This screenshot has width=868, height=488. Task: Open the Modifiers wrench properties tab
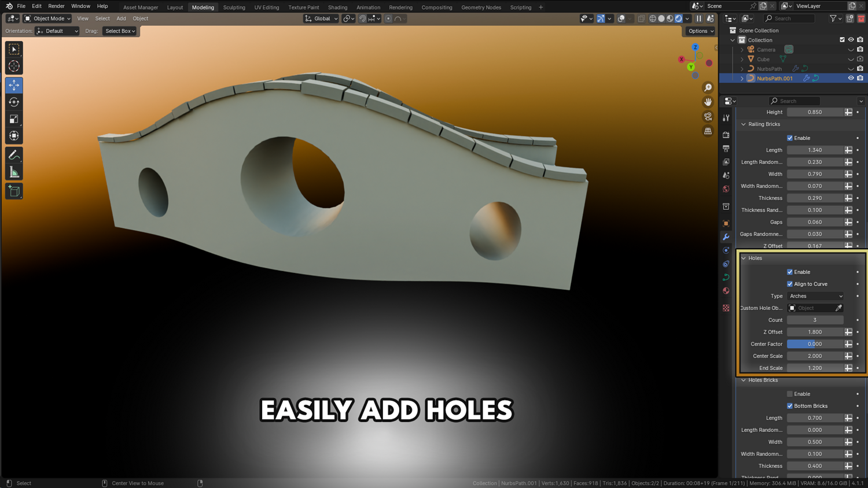point(726,237)
